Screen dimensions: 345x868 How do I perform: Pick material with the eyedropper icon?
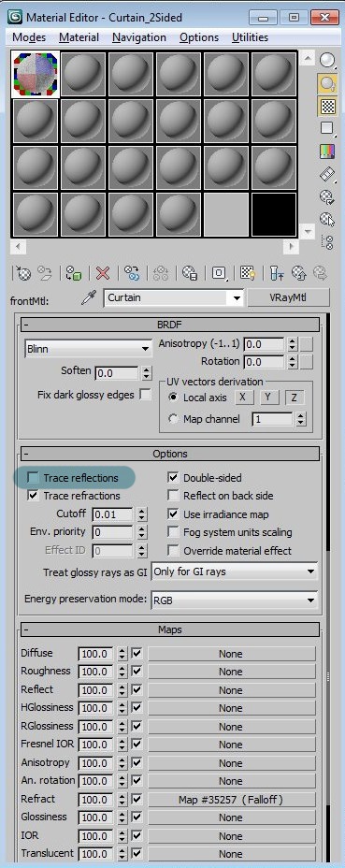89,297
